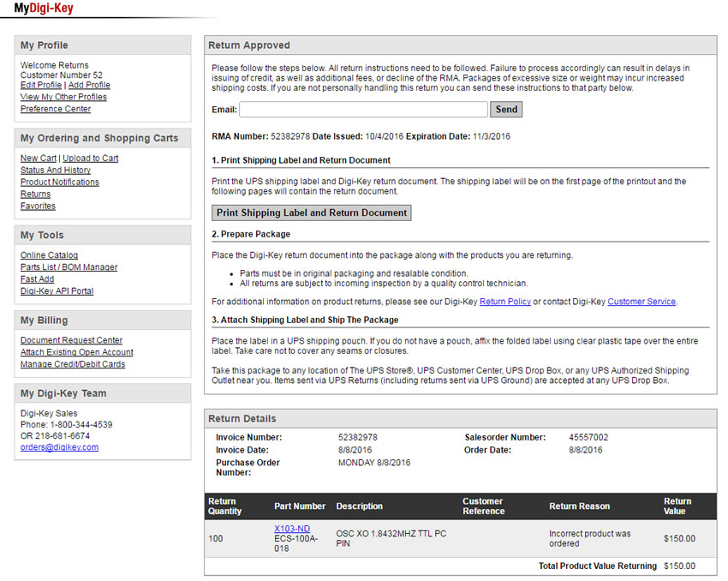Open the Add Profile link
This screenshot has height=581, width=728.
click(89, 86)
